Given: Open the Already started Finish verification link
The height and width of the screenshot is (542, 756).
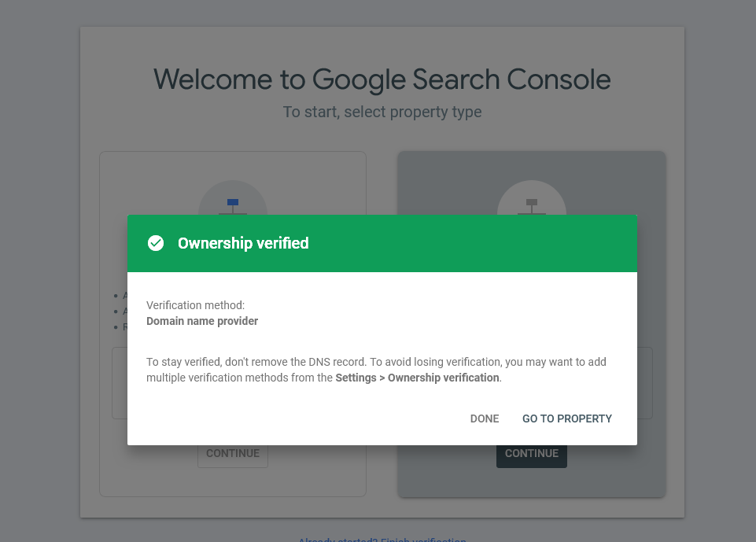Looking at the screenshot, I should pos(382,539).
